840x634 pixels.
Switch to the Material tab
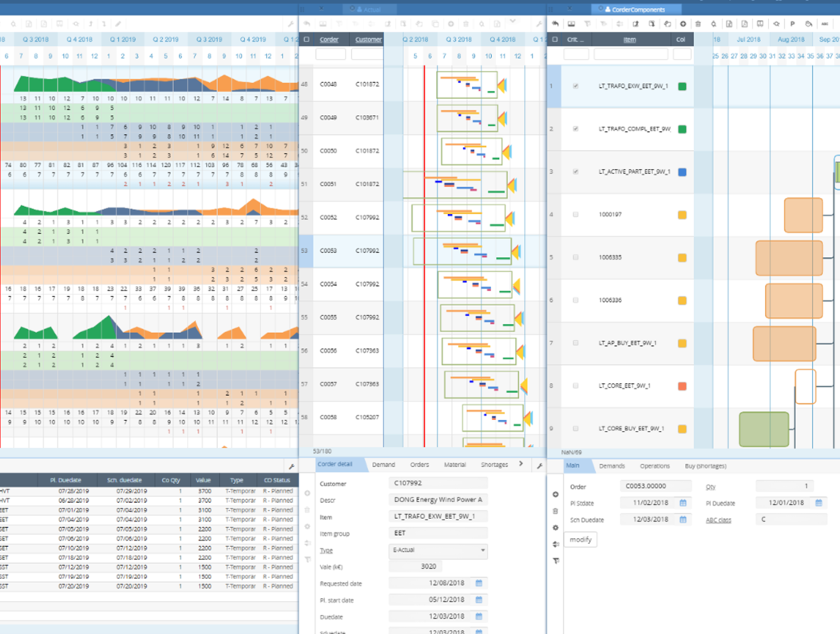pos(454,465)
